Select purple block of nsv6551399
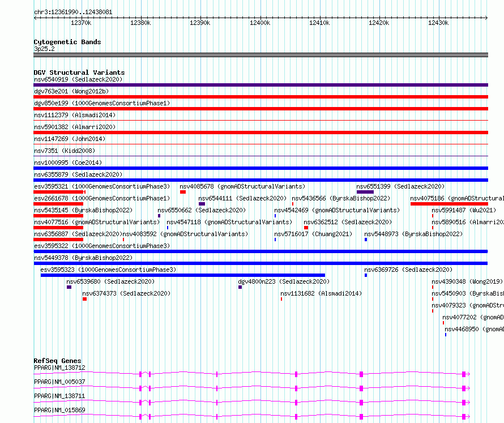The height and width of the screenshot is (423, 504). (x=365, y=192)
